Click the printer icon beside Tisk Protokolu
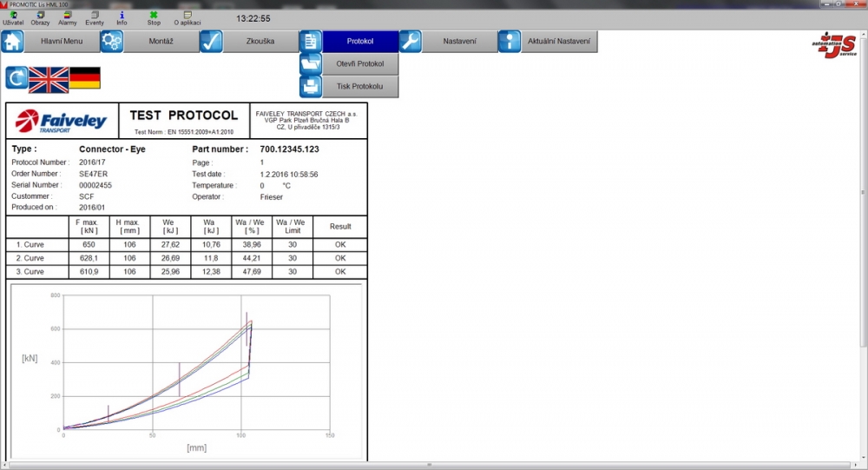The height and width of the screenshot is (470, 868). [311, 86]
